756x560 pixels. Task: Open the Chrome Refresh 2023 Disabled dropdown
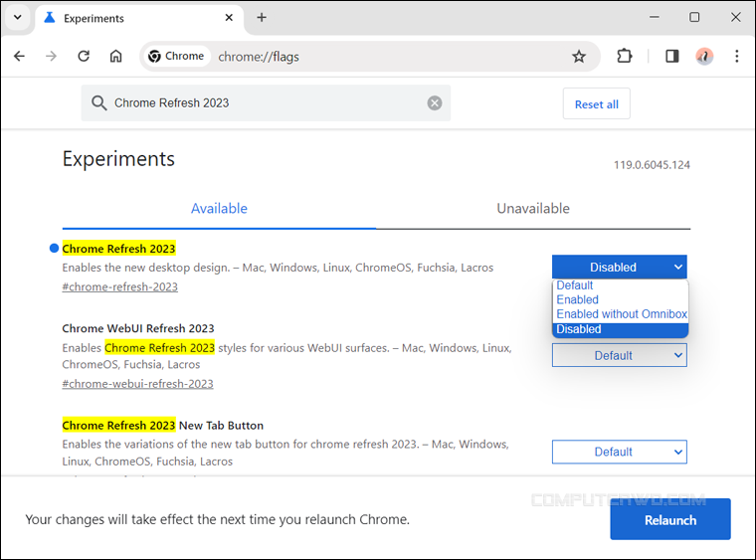tap(620, 267)
